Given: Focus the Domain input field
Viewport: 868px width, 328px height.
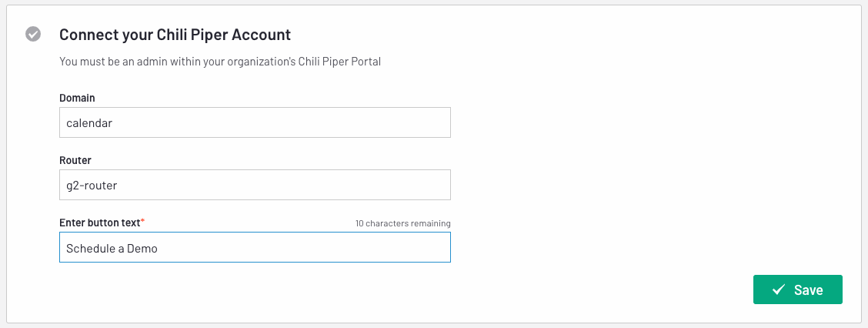Looking at the screenshot, I should (x=255, y=122).
